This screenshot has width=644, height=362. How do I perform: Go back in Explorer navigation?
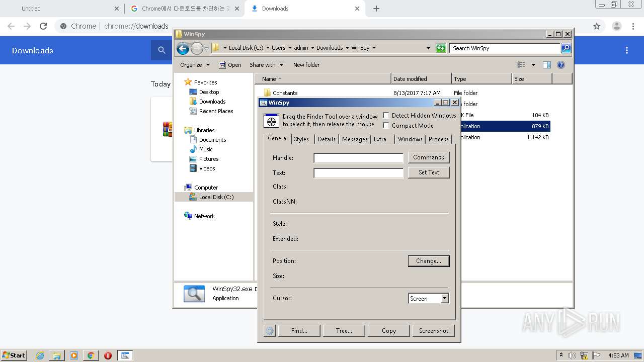[183, 48]
